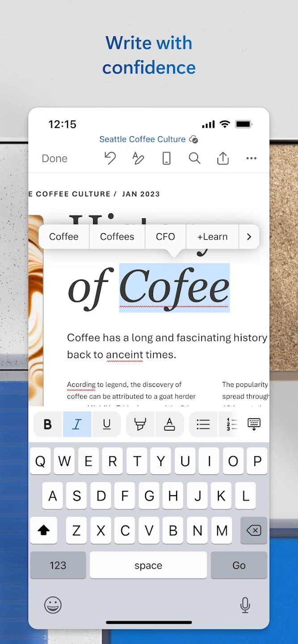
Task: Insert a numbered list
Action: click(x=231, y=424)
